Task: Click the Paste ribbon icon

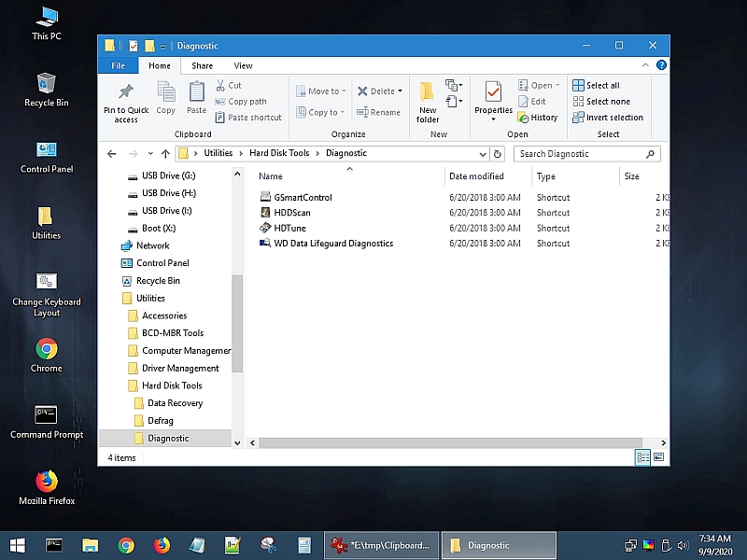Action: [x=196, y=91]
